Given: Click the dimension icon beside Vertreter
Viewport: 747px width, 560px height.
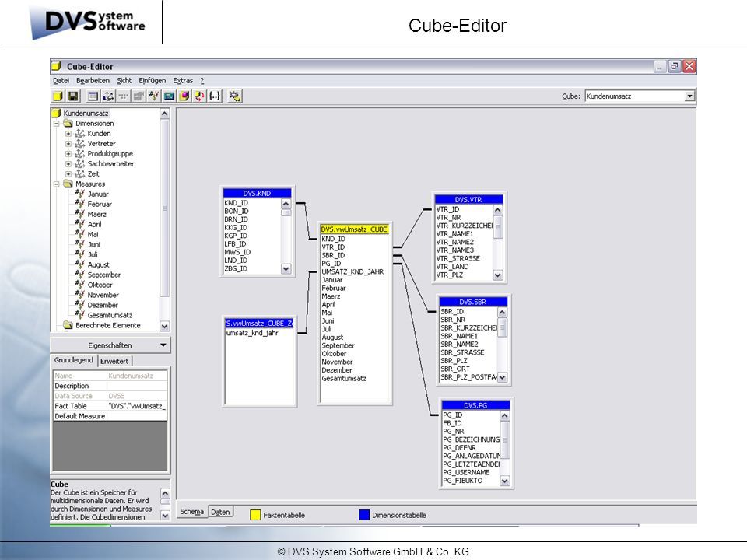Looking at the screenshot, I should point(80,143).
